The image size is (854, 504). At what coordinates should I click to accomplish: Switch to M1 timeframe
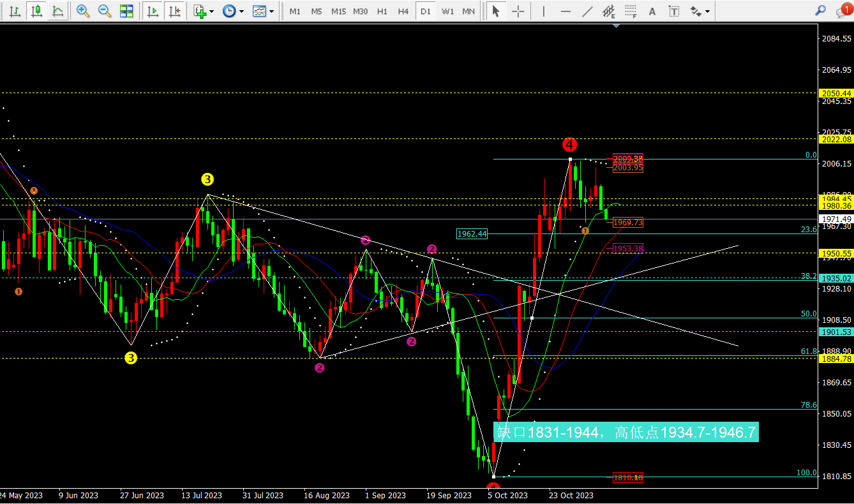pos(295,11)
